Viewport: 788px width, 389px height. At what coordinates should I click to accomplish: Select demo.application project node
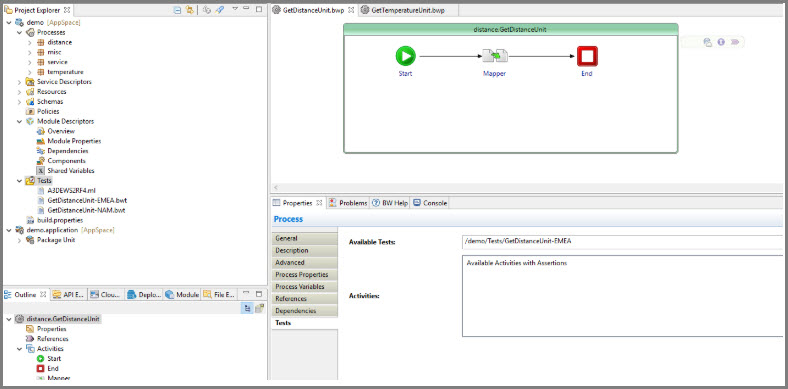point(65,230)
